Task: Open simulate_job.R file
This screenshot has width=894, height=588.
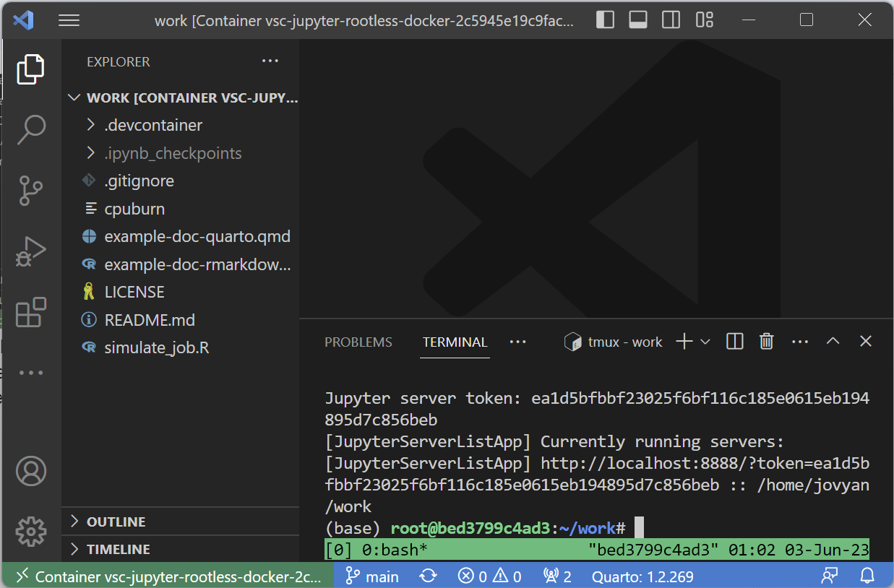Action: coord(181,347)
